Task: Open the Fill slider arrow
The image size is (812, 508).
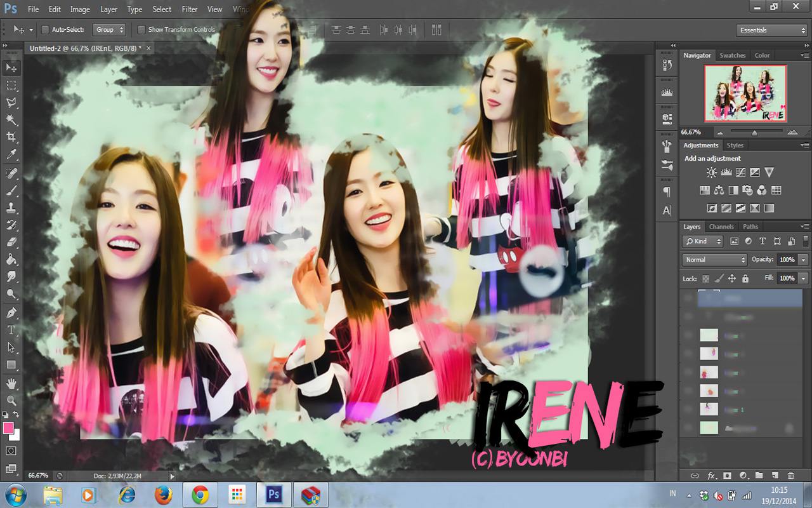Action: [x=803, y=278]
